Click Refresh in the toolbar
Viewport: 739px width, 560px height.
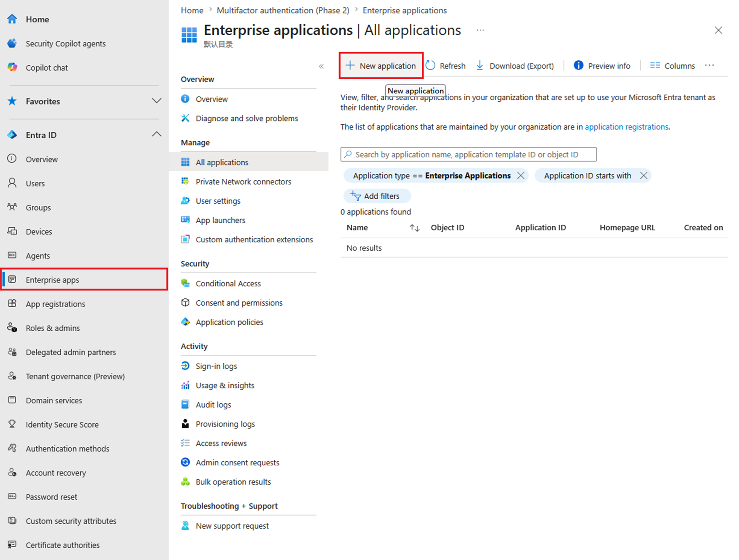(446, 66)
